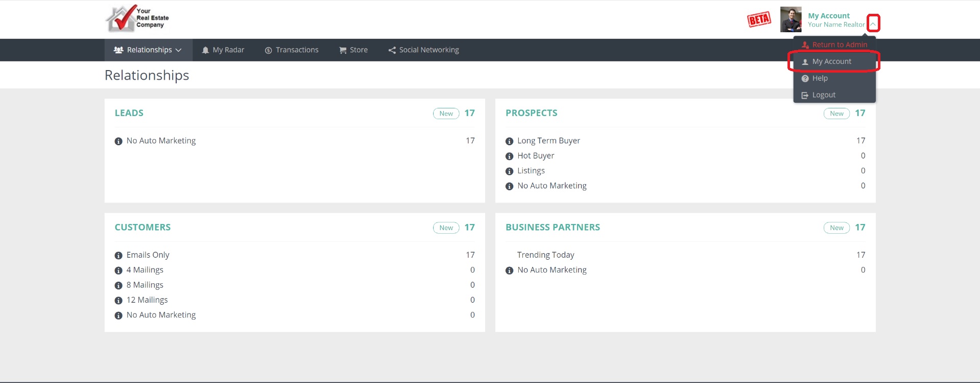
Task: Open the Trending Today link
Action: click(x=545, y=255)
